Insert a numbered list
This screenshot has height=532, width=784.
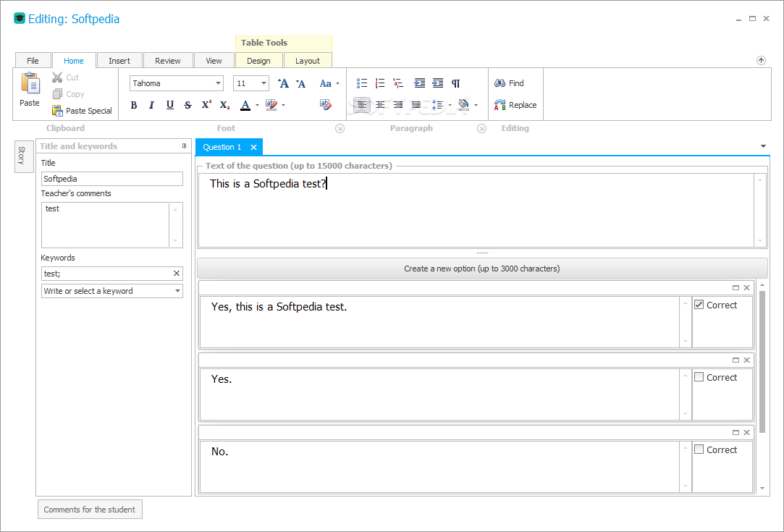tap(380, 83)
